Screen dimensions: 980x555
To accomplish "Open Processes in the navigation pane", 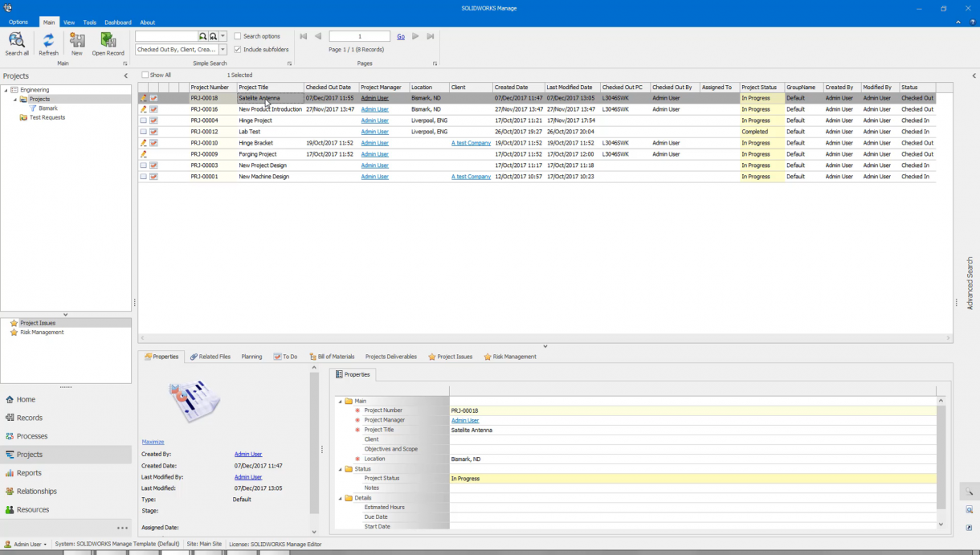I will [66, 436].
